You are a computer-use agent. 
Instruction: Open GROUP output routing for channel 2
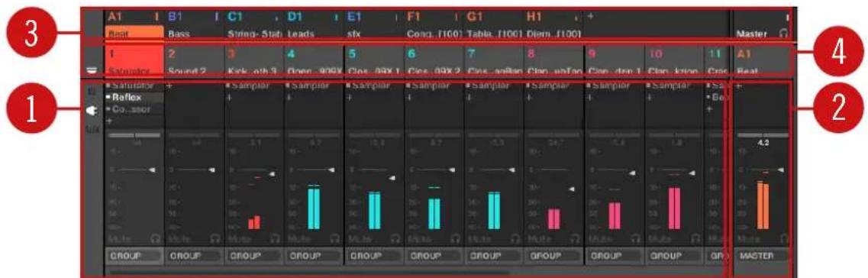pyautogui.click(x=195, y=257)
